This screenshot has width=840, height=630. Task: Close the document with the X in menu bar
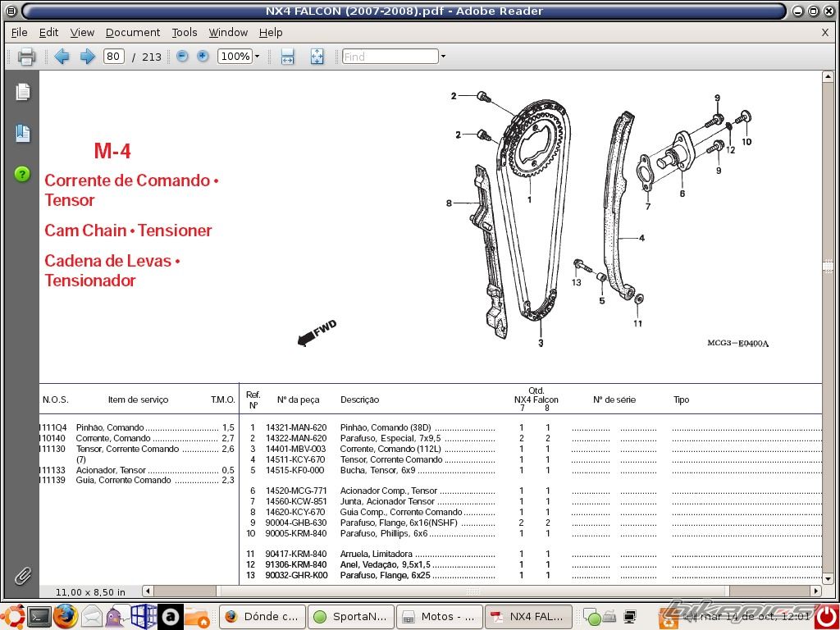(825, 33)
